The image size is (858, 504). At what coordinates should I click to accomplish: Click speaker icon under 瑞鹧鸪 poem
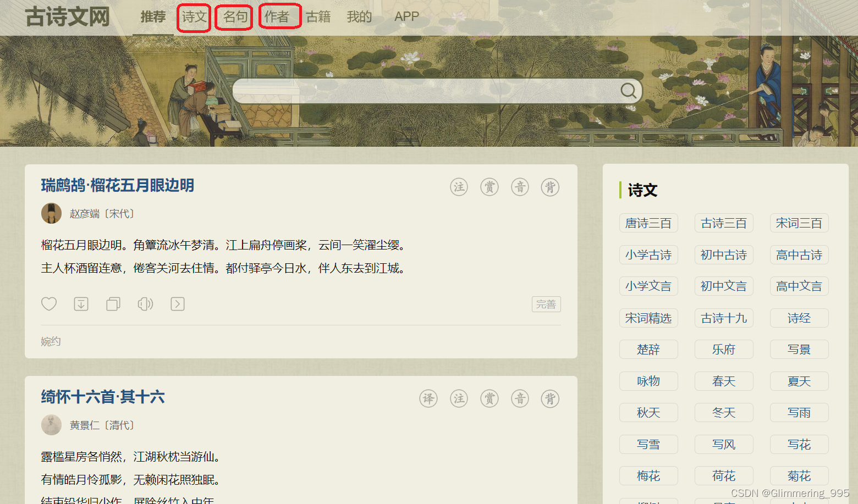145,304
